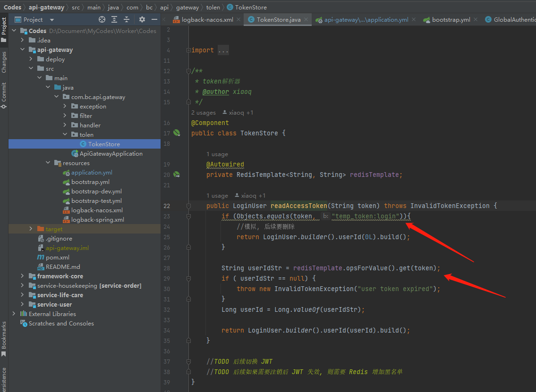Expand the .idea folder arrow
The height and width of the screenshot is (392, 536).
point(22,40)
